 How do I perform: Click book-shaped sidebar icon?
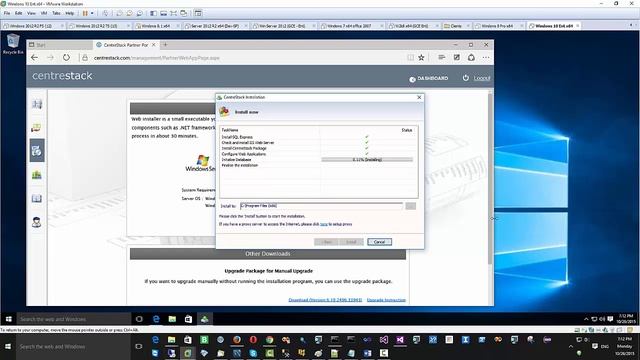[x=37, y=198]
